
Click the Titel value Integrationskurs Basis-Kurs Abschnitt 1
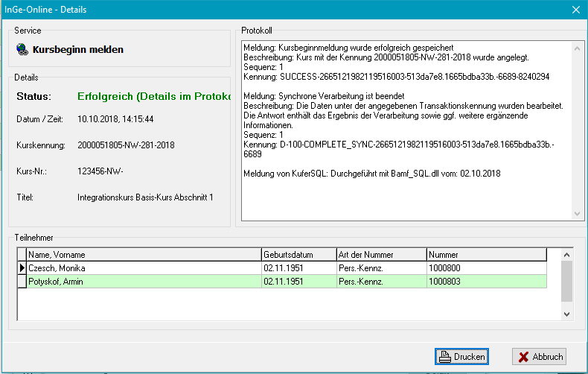click(145, 197)
